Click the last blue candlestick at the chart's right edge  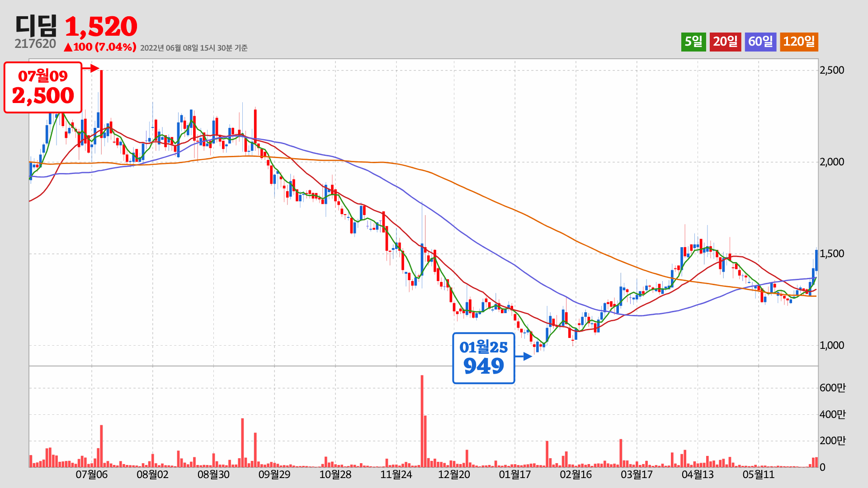pos(816,260)
